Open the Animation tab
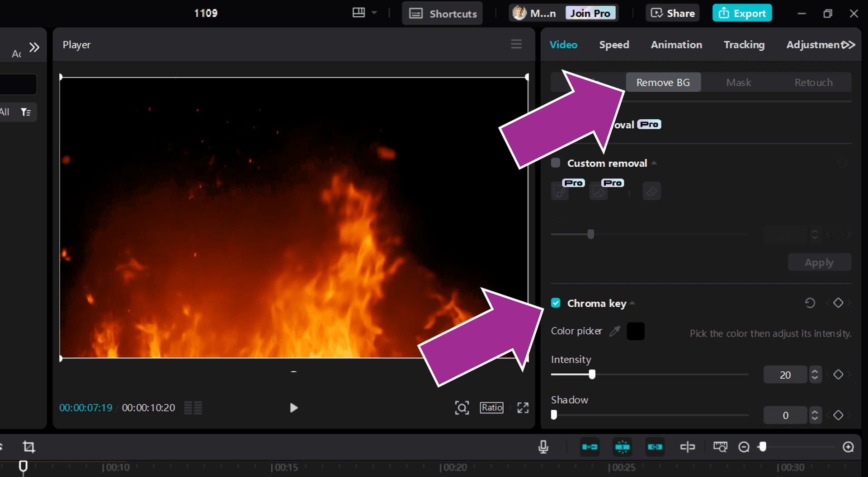The width and height of the screenshot is (868, 477). click(x=676, y=45)
